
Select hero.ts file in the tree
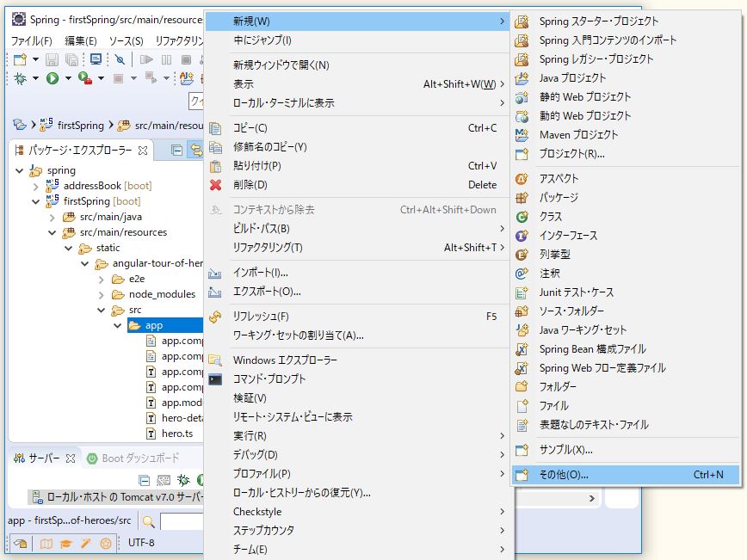click(176, 434)
